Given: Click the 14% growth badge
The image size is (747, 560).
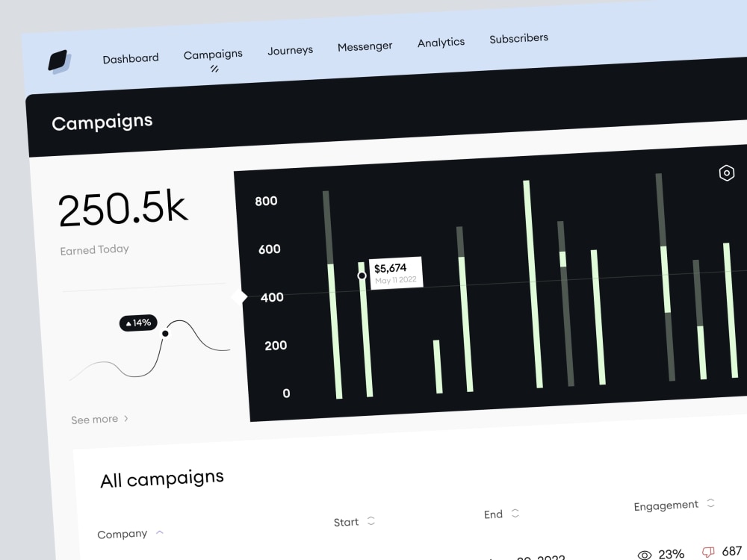Looking at the screenshot, I should pos(138,323).
